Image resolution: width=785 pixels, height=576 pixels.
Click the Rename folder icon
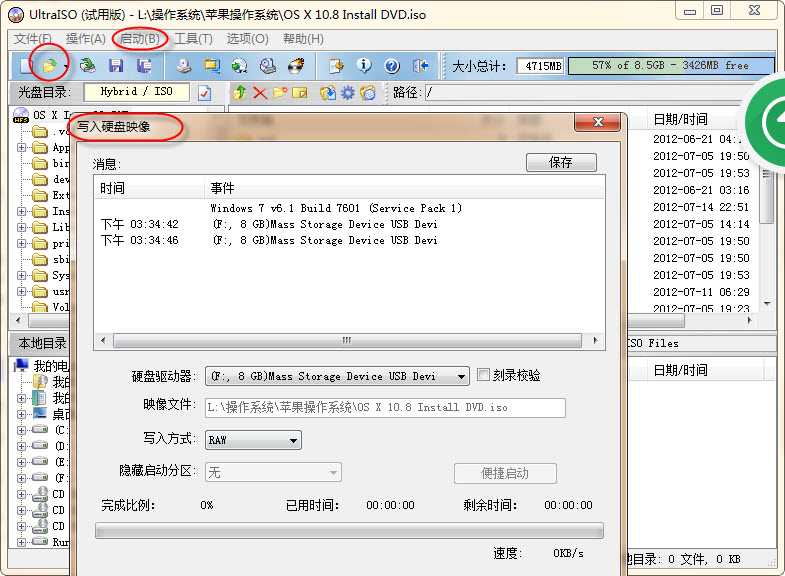coord(299,93)
